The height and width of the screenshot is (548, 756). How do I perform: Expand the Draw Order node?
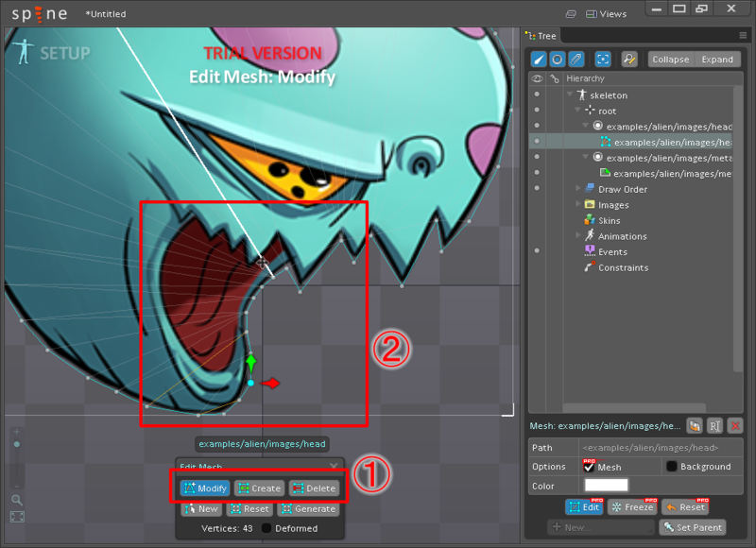[x=578, y=188]
